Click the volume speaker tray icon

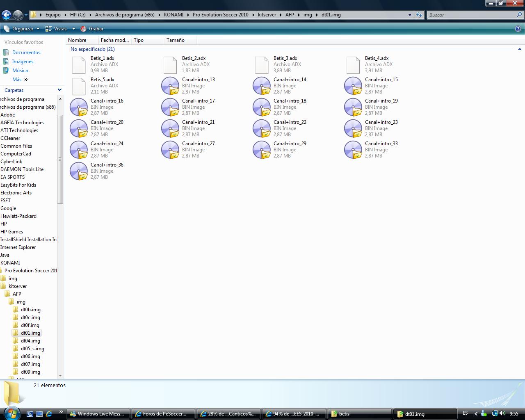[x=503, y=413]
